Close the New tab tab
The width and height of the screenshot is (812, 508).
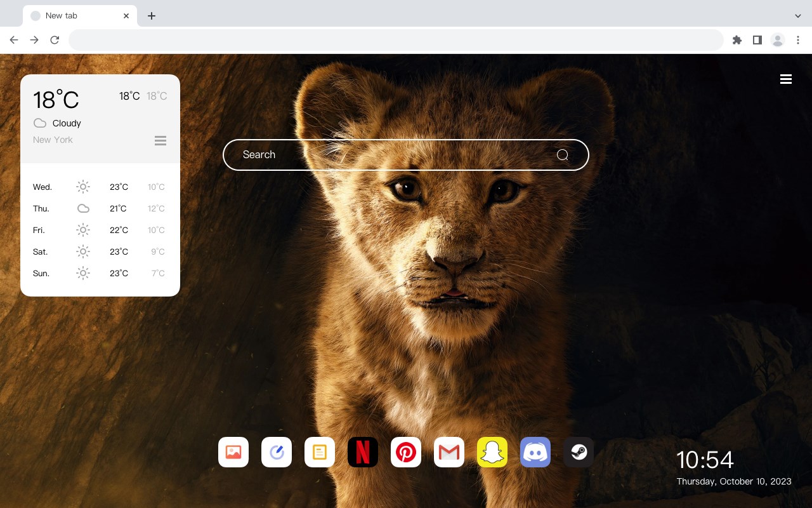pos(126,16)
